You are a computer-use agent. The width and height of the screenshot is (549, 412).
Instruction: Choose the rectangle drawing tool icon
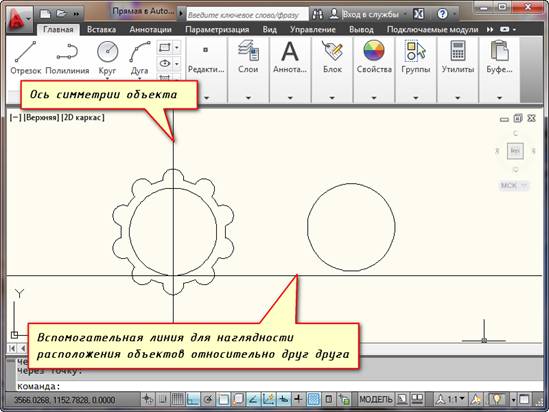(165, 47)
